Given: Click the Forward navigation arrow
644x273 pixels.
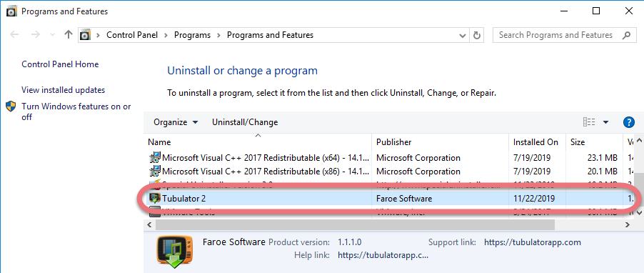Looking at the screenshot, I should tap(36, 35).
